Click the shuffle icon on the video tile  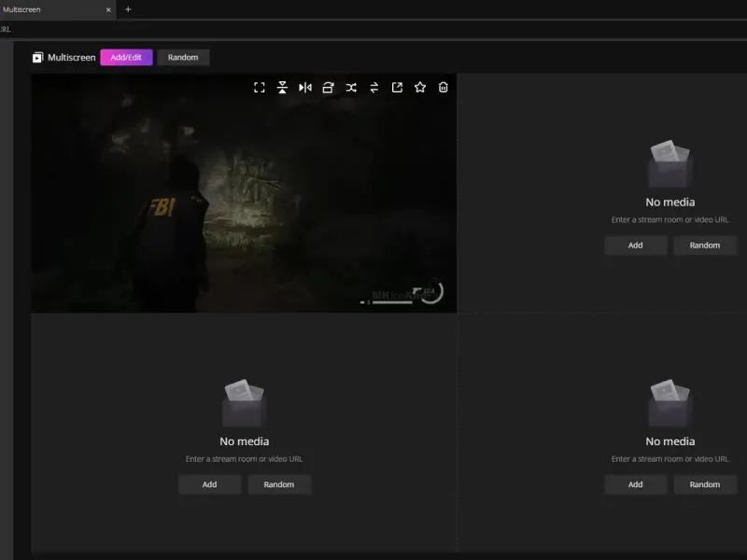click(x=351, y=88)
